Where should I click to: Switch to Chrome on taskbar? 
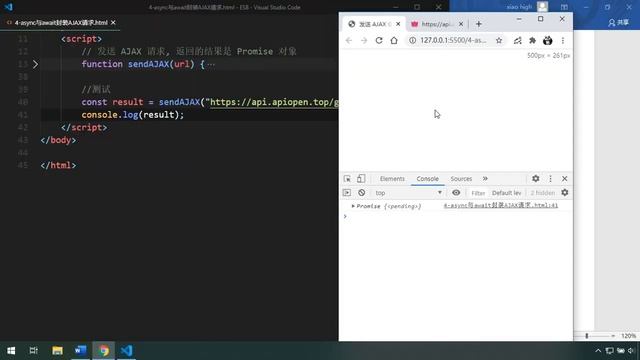(x=104, y=351)
